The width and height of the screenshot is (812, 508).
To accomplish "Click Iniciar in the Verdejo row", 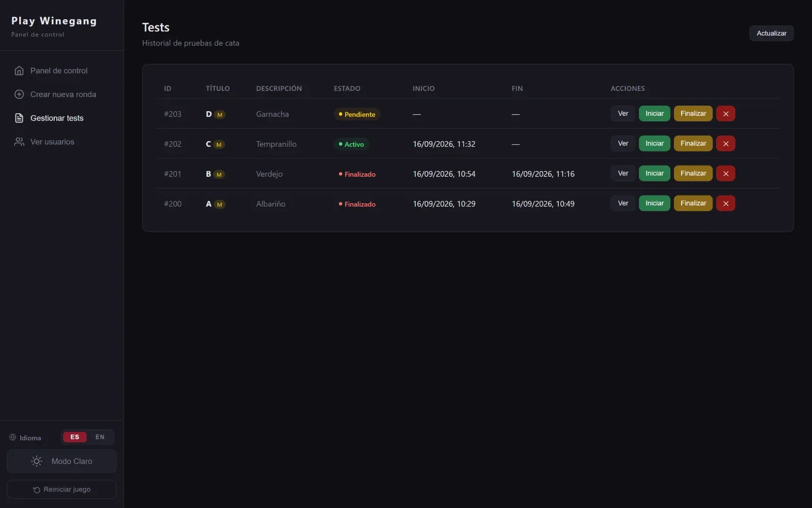I will (655, 174).
